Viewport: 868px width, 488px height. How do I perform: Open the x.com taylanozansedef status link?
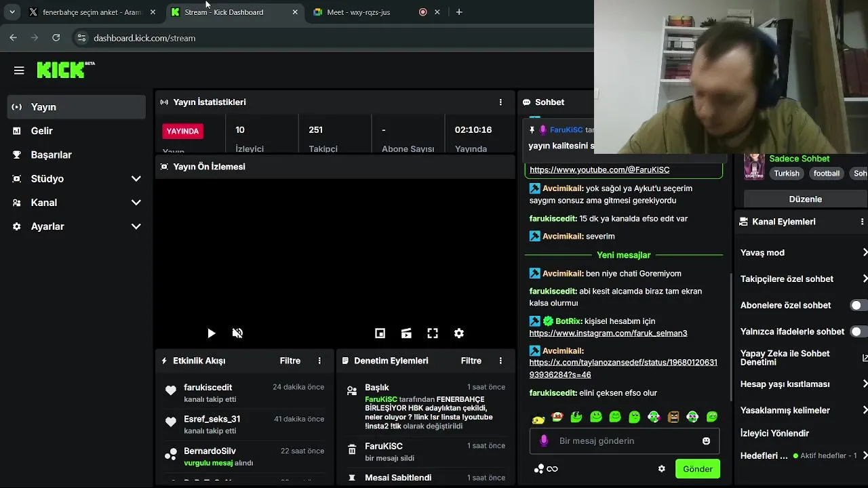[623, 369]
